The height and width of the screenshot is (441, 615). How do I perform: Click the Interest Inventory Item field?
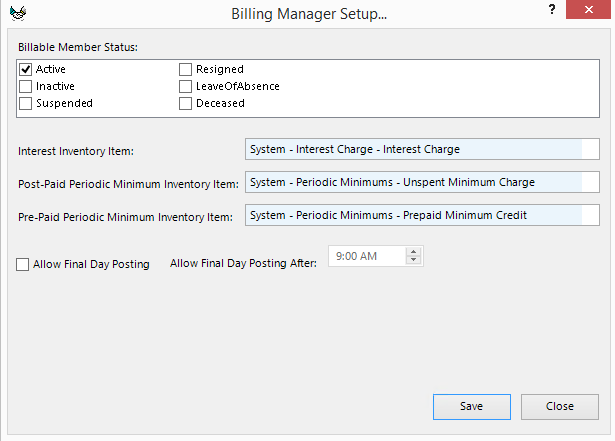coord(412,149)
